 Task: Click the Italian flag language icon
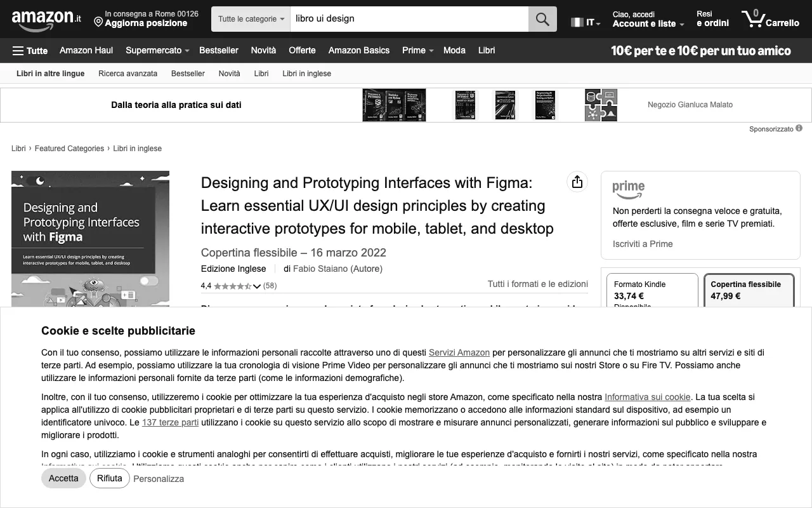[x=577, y=22]
